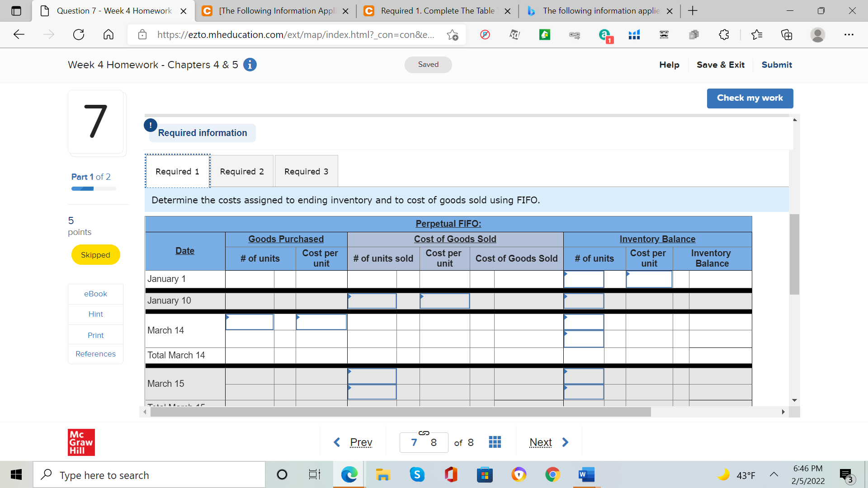Open the Settings and more menu
Screen dimensions: 868x488
pyautogui.click(x=849, y=34)
